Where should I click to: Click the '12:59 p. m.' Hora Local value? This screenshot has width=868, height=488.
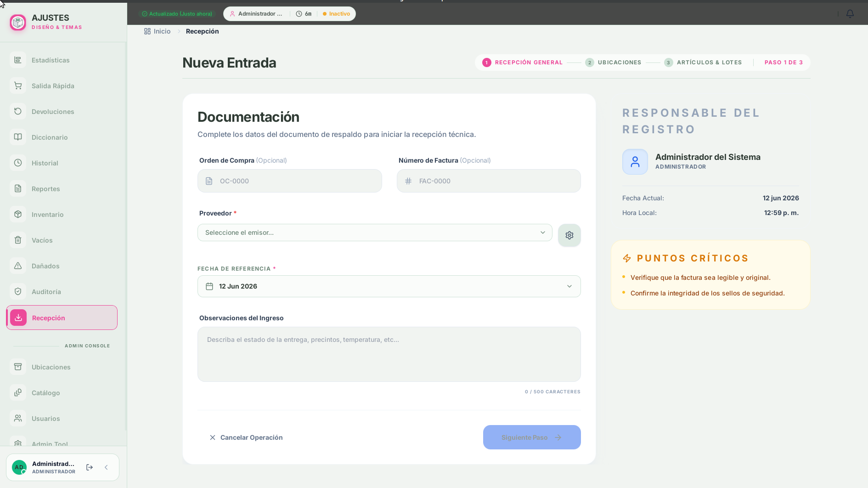coord(781,213)
